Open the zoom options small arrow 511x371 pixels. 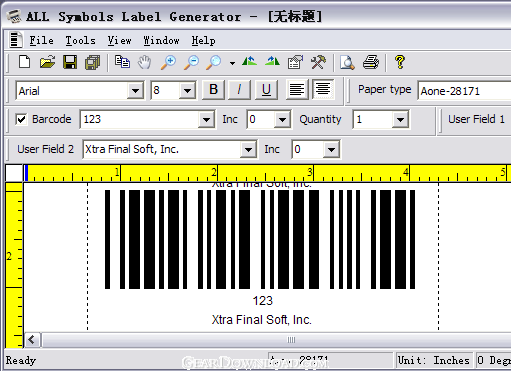[x=232, y=63]
